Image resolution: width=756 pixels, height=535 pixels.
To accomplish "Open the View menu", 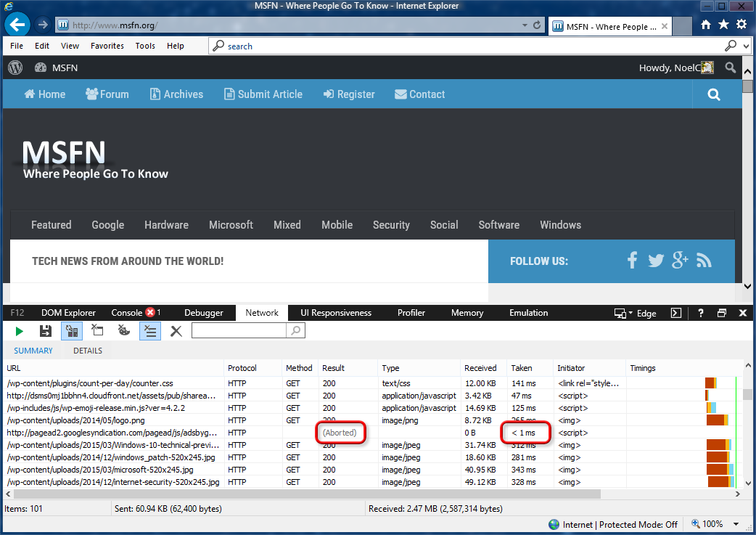I will (70, 46).
